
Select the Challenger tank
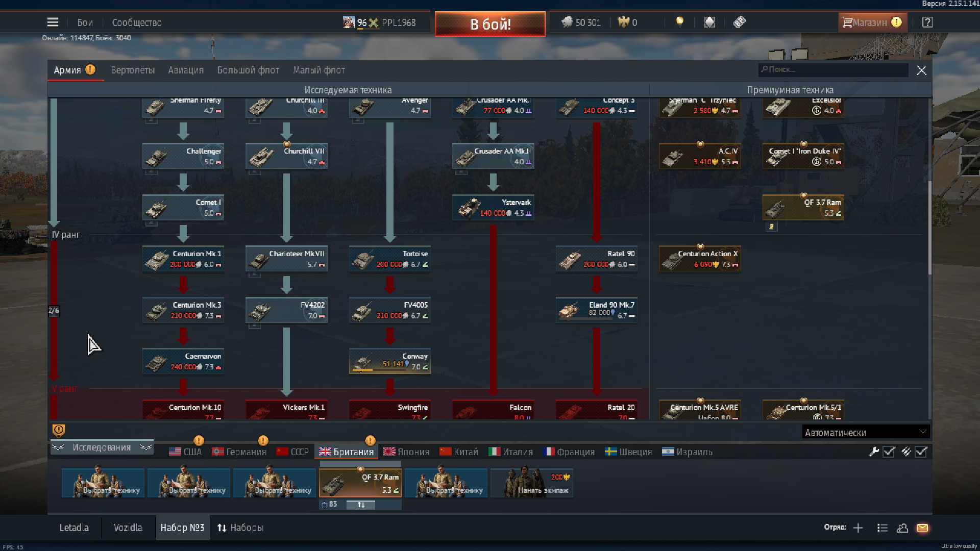click(x=183, y=156)
